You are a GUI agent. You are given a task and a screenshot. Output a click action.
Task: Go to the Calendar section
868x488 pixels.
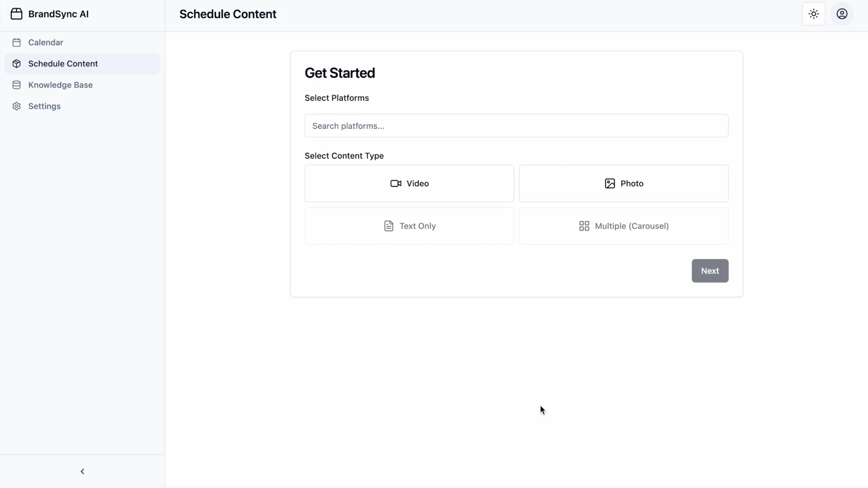[46, 42]
